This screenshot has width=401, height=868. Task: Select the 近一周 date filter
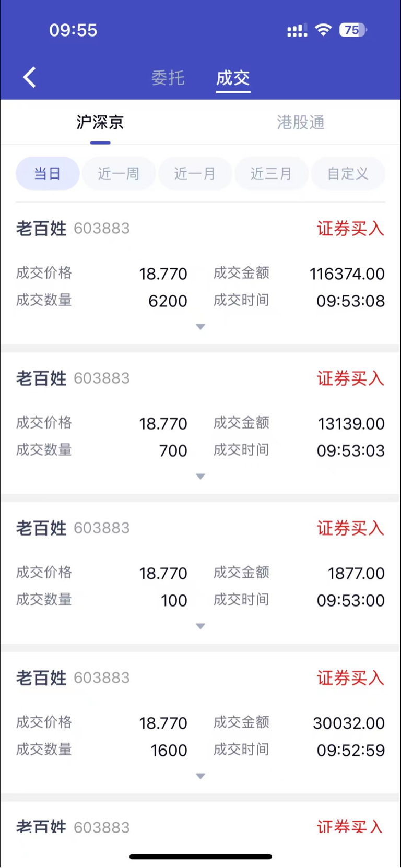pyautogui.click(x=119, y=173)
